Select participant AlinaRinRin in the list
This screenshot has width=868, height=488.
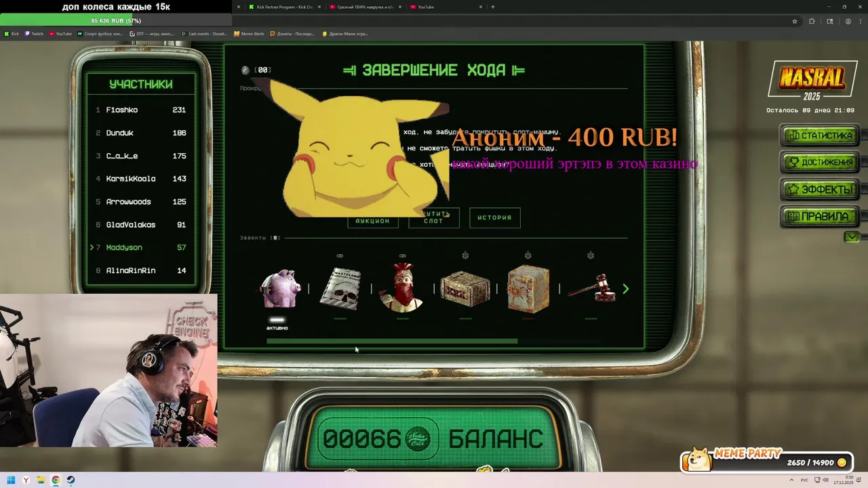[140, 270]
